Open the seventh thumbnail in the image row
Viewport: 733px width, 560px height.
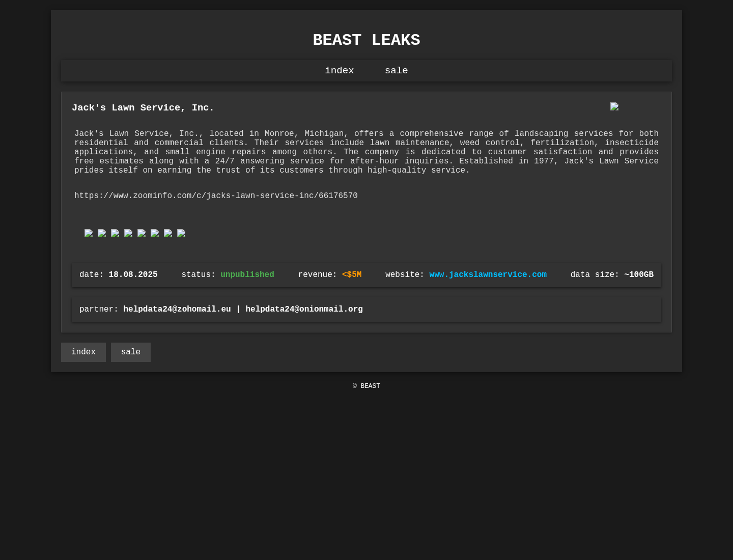(x=168, y=234)
